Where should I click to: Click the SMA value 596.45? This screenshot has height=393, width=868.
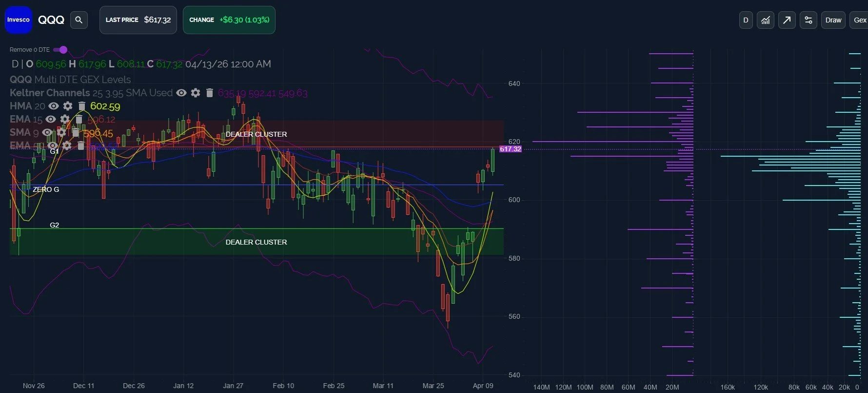click(98, 133)
